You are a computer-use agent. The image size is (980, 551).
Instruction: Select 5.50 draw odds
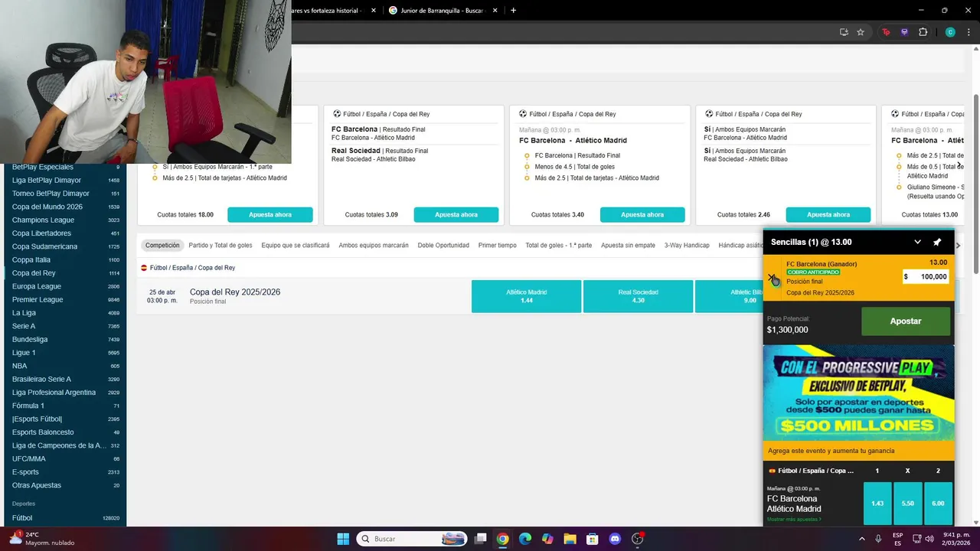point(908,504)
